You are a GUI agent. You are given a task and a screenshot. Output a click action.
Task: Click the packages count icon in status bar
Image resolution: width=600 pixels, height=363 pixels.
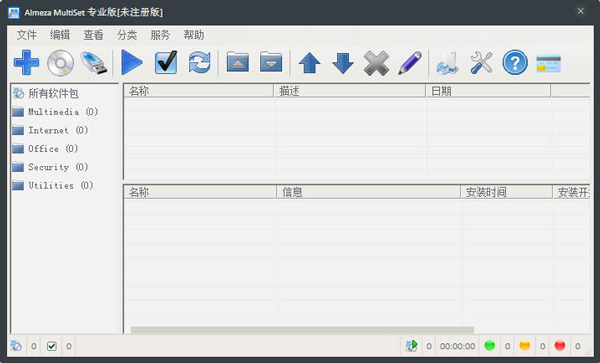click(16, 346)
